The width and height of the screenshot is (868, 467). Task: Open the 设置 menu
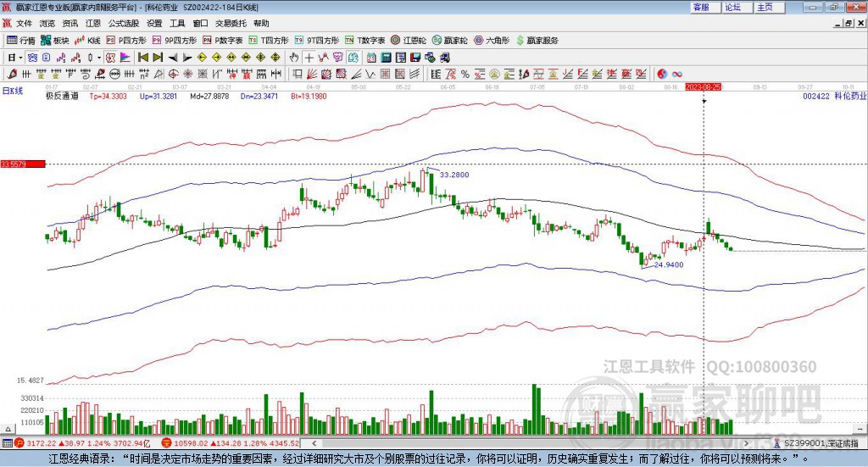click(x=154, y=23)
